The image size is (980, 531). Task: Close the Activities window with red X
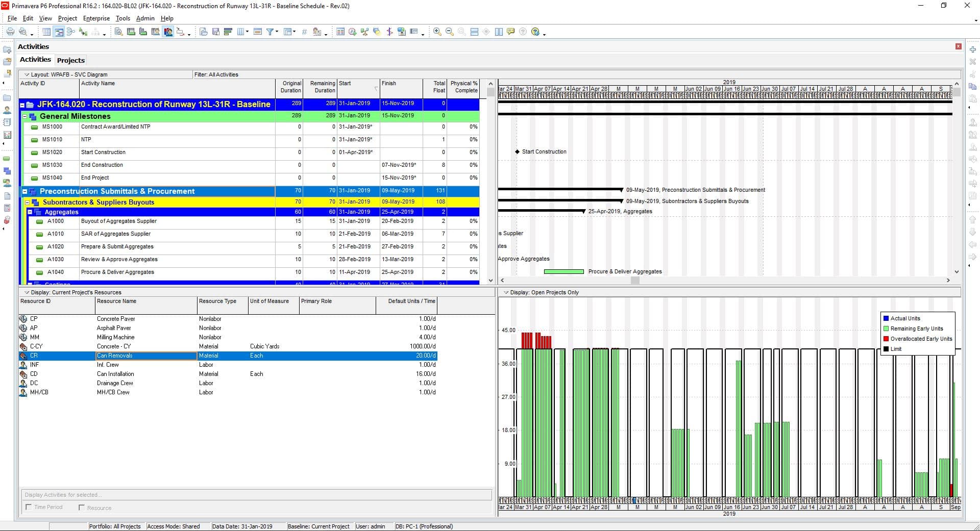[958, 46]
